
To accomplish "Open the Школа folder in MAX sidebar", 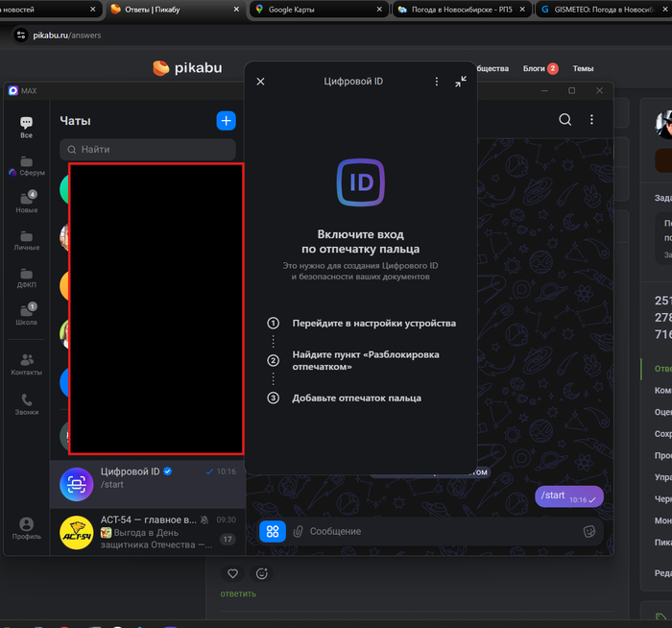I will pos(26,314).
